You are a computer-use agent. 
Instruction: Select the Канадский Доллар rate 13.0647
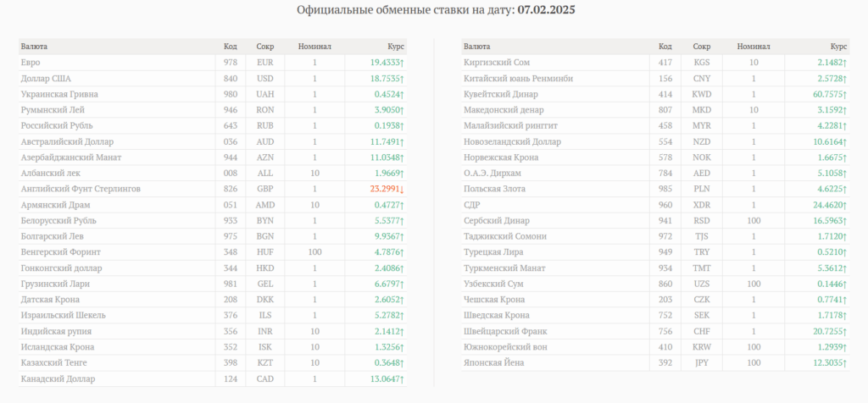coord(387,378)
